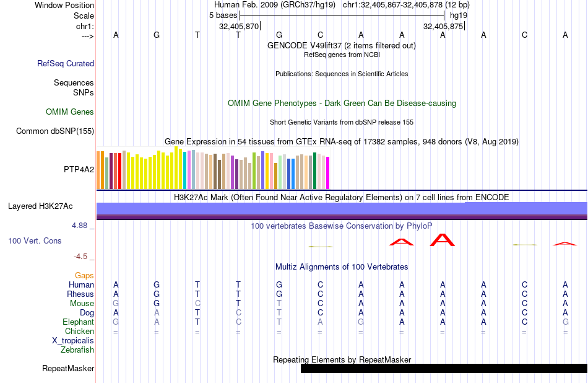Image resolution: width=588 pixels, height=383 pixels.
Task: Select the Mouse alignment row label
Action: tap(82, 304)
